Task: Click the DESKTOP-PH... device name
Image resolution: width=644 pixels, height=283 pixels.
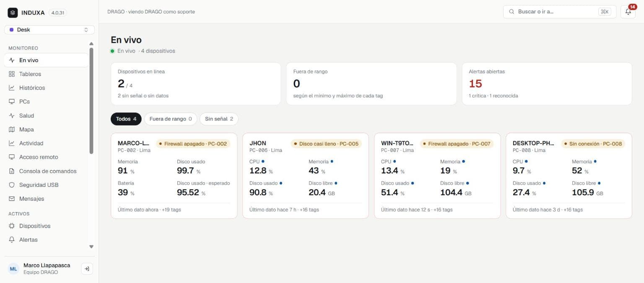Action: [x=534, y=143]
